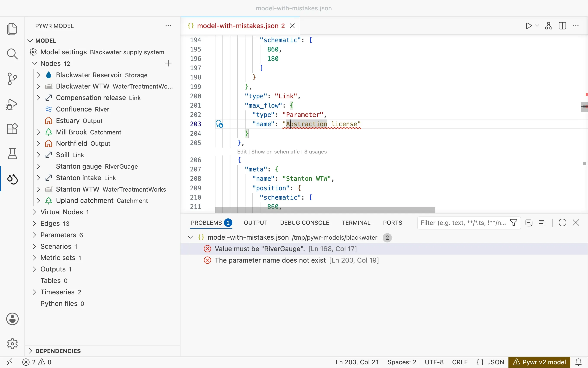The height and width of the screenshot is (368, 588).
Task: Open the Testing flask view
Action: click(12, 153)
